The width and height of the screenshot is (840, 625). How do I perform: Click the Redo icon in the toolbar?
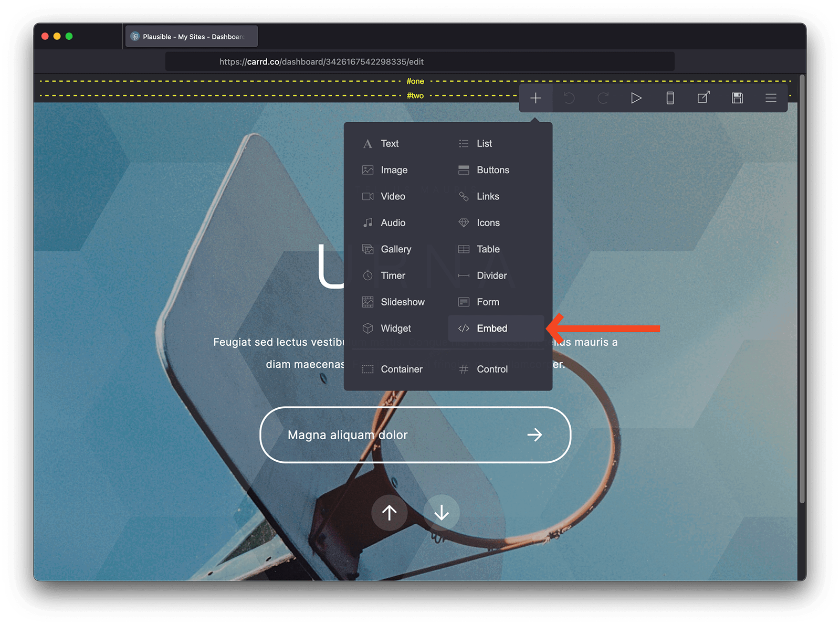[x=603, y=98]
